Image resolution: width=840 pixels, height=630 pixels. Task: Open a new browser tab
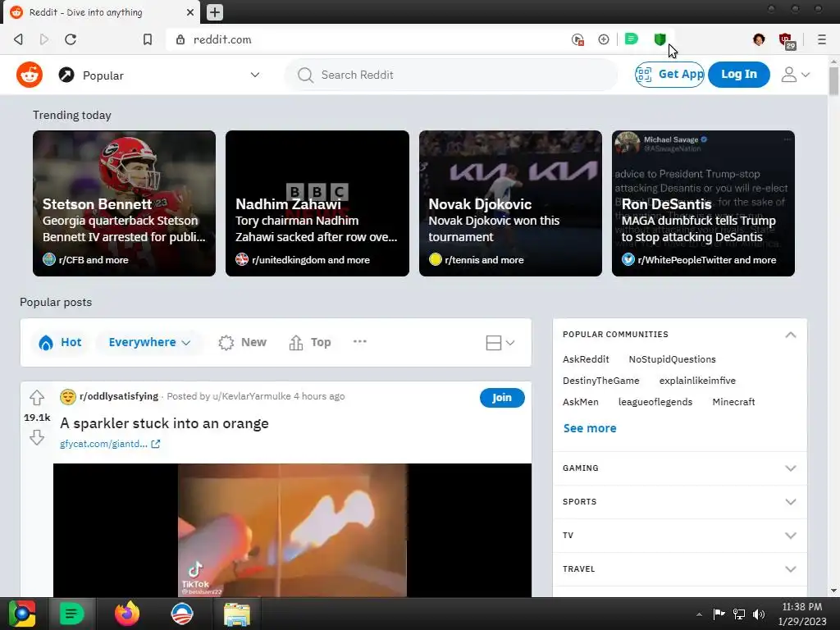[x=214, y=11]
